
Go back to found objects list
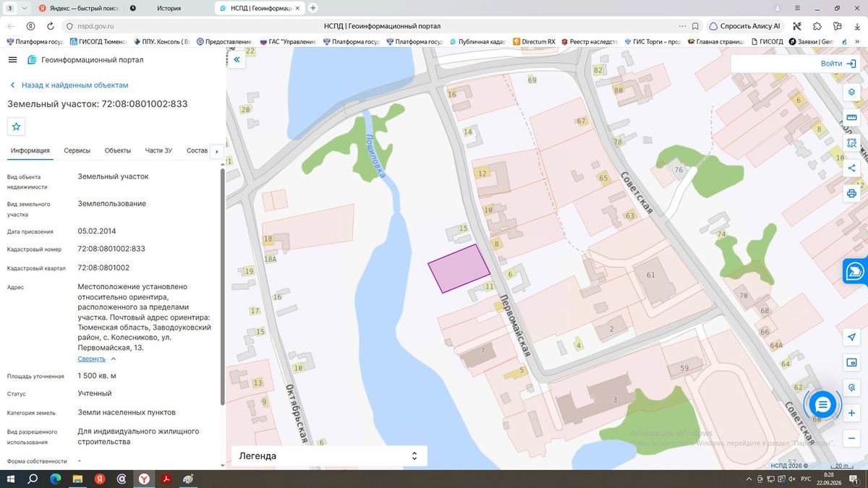pyautogui.click(x=69, y=85)
